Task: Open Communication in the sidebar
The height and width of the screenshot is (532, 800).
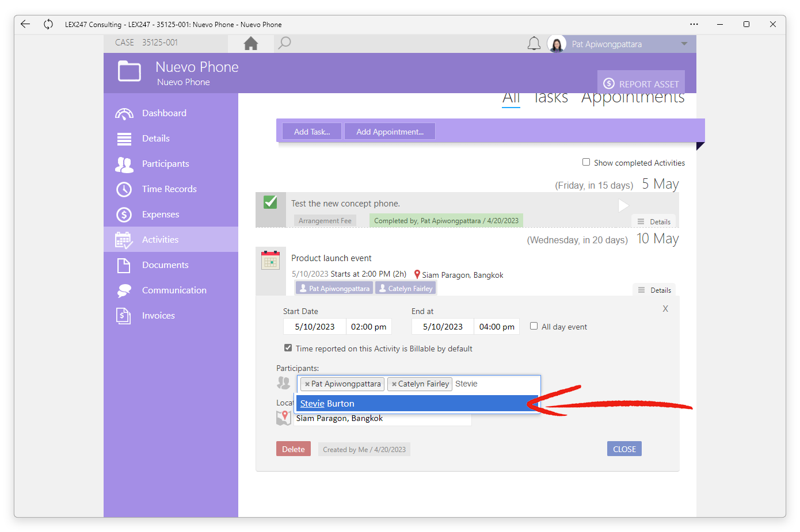Action: point(171,290)
